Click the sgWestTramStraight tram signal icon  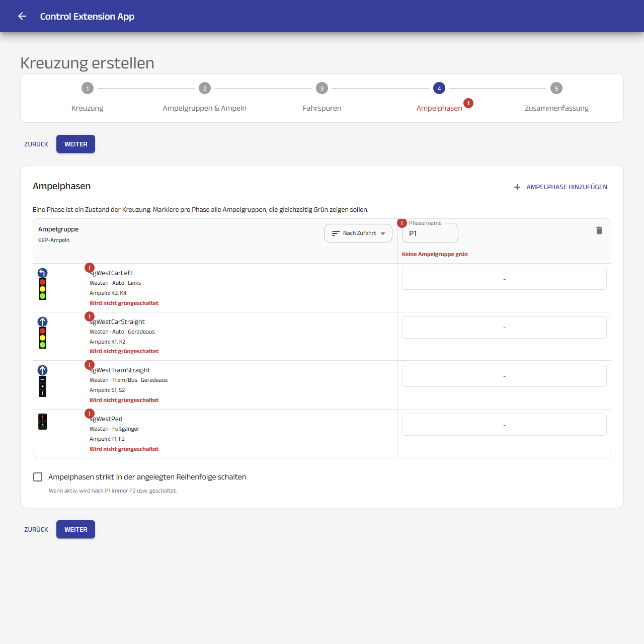(x=43, y=381)
